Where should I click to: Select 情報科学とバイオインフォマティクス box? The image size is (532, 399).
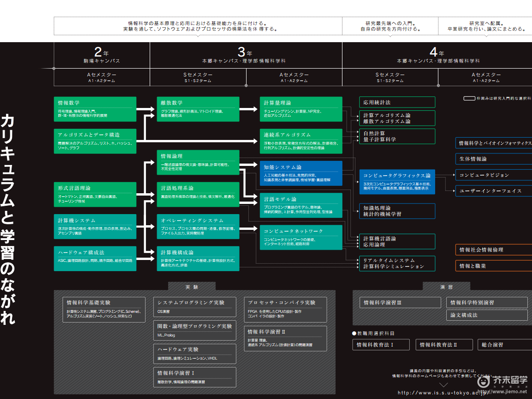[494, 143]
